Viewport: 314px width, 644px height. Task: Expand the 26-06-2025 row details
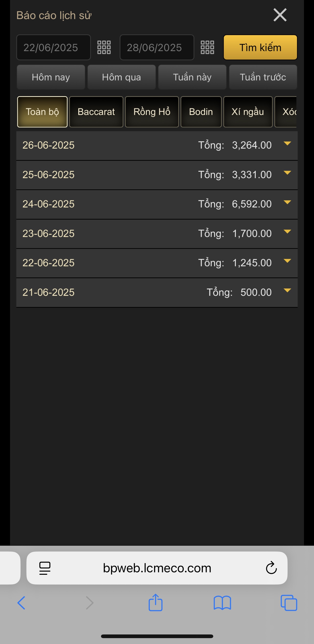tap(287, 144)
